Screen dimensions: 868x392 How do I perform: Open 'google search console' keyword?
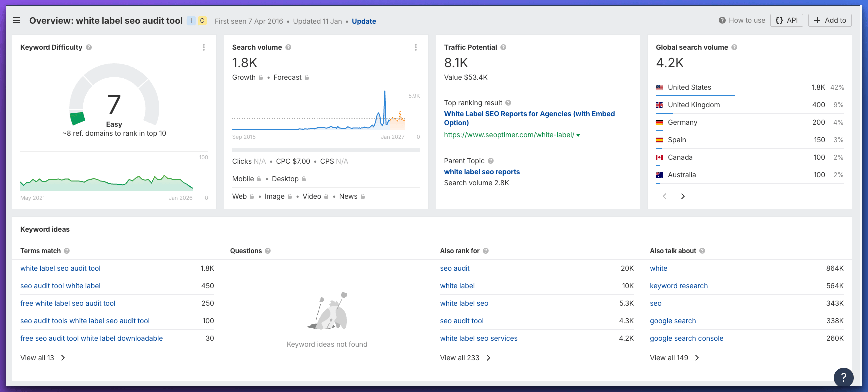coord(686,338)
